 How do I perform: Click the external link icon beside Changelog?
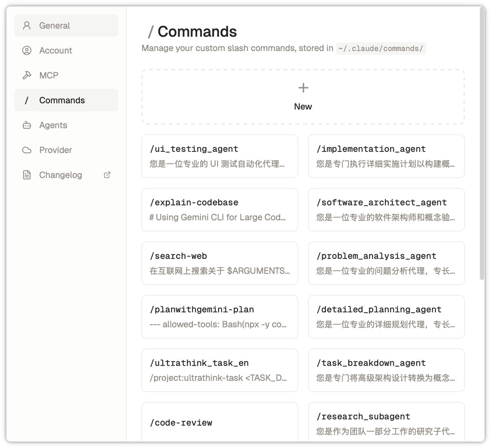point(107,175)
